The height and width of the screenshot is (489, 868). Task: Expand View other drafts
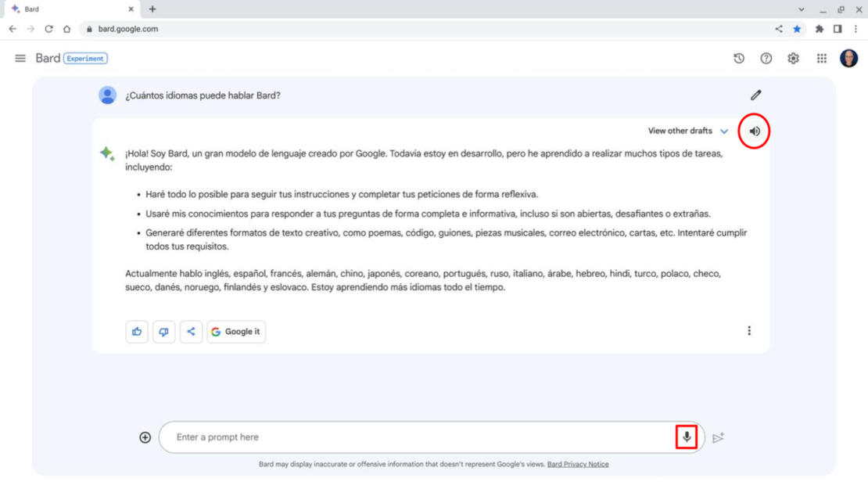[x=687, y=131]
